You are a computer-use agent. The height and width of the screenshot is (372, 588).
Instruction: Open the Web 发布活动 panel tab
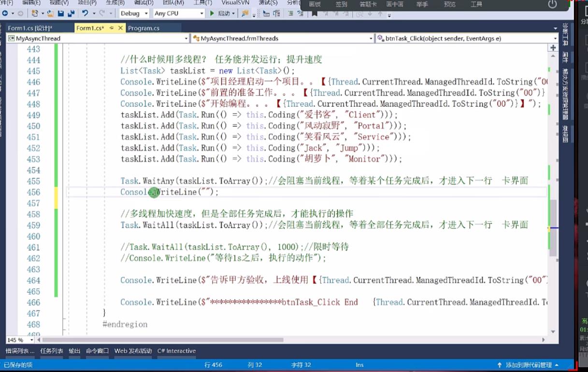[133, 351]
